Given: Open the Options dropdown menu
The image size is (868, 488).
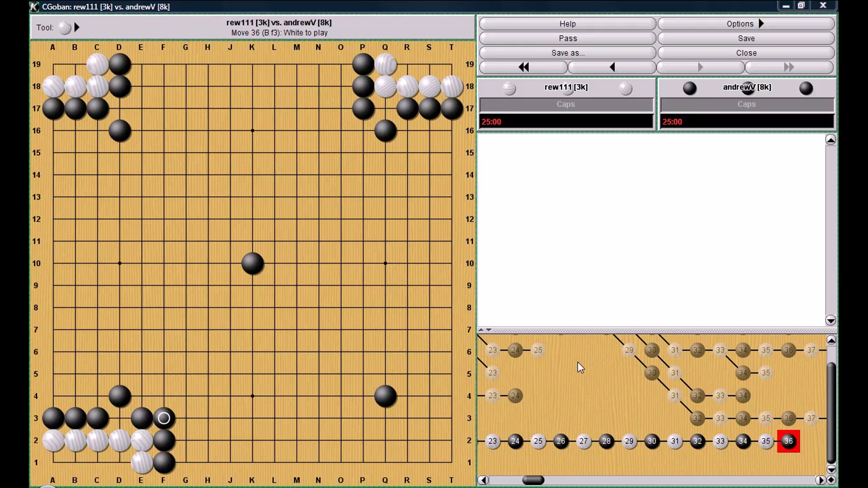Looking at the screenshot, I should (x=746, y=24).
